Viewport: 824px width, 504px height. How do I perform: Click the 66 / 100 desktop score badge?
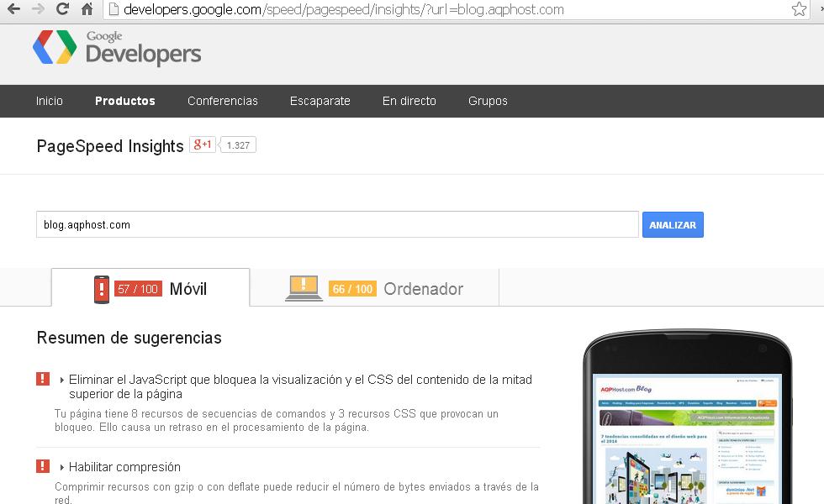point(352,289)
